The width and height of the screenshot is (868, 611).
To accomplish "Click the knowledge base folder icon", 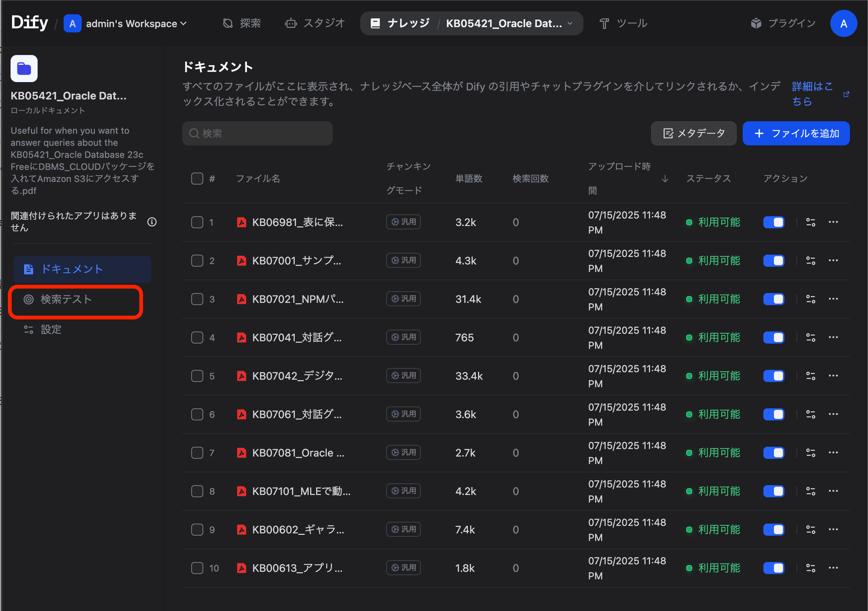I will click(x=24, y=69).
